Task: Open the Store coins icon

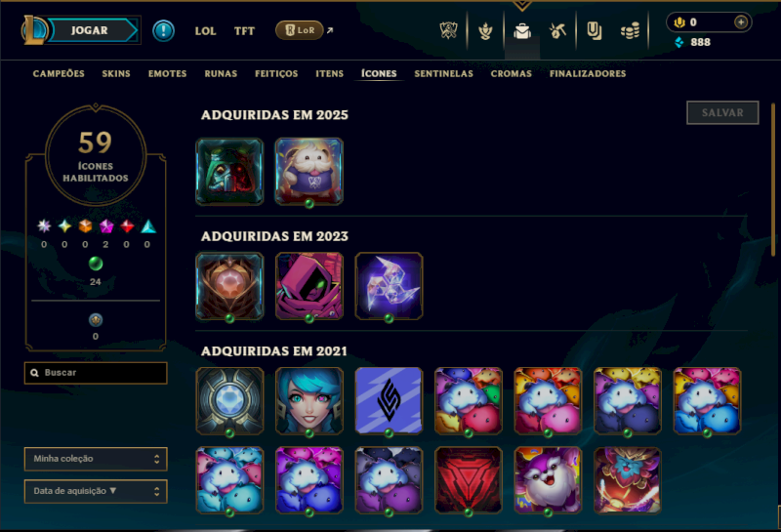Action: (x=630, y=31)
